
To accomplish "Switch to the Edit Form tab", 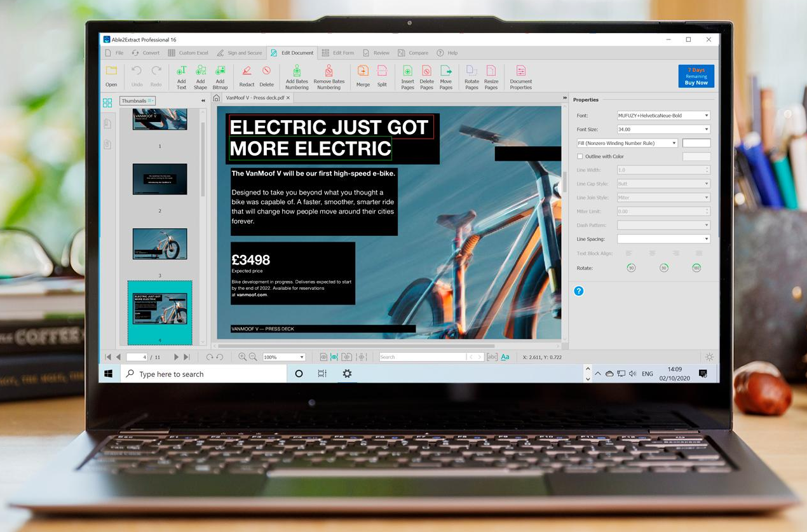I will 338,53.
